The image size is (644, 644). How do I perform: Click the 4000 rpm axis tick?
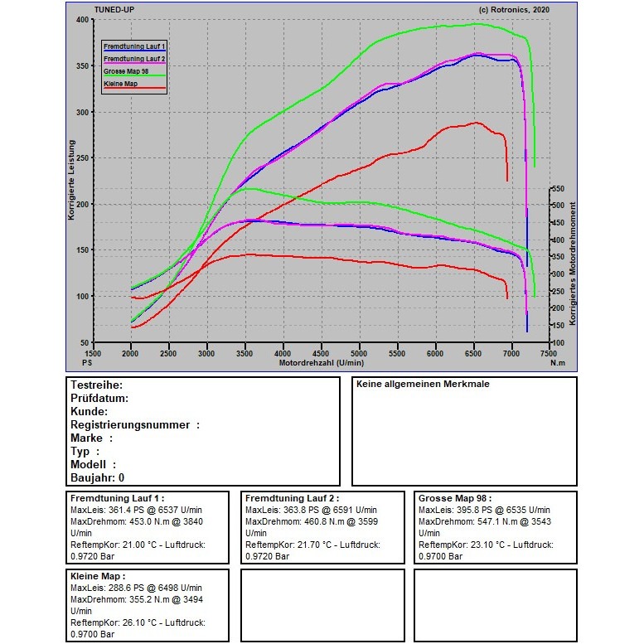coord(283,353)
